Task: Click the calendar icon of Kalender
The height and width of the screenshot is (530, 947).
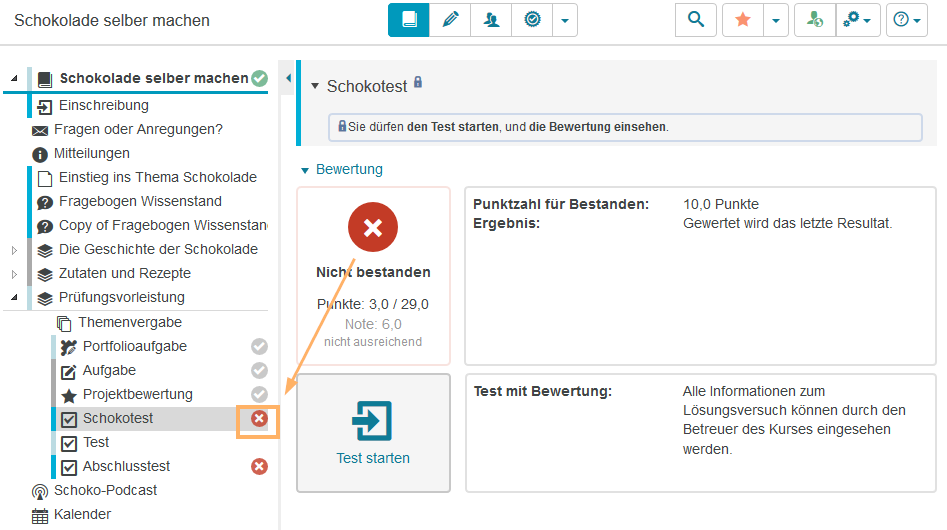Action: 40,517
